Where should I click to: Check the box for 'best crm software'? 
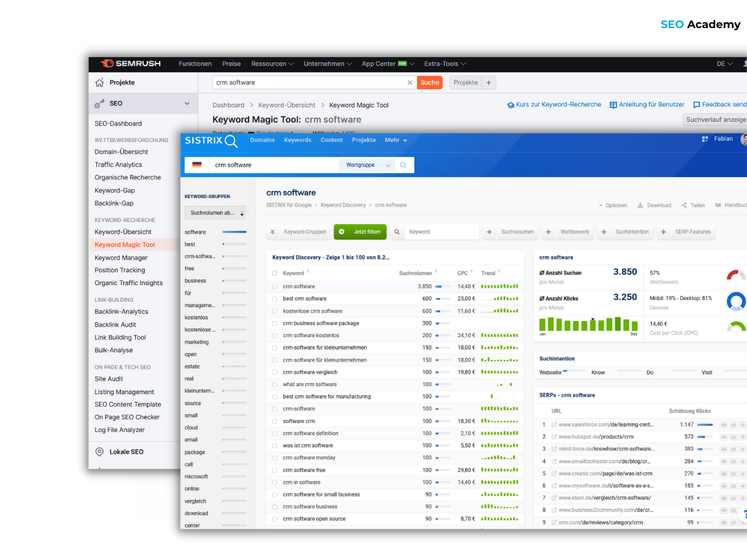point(275,299)
